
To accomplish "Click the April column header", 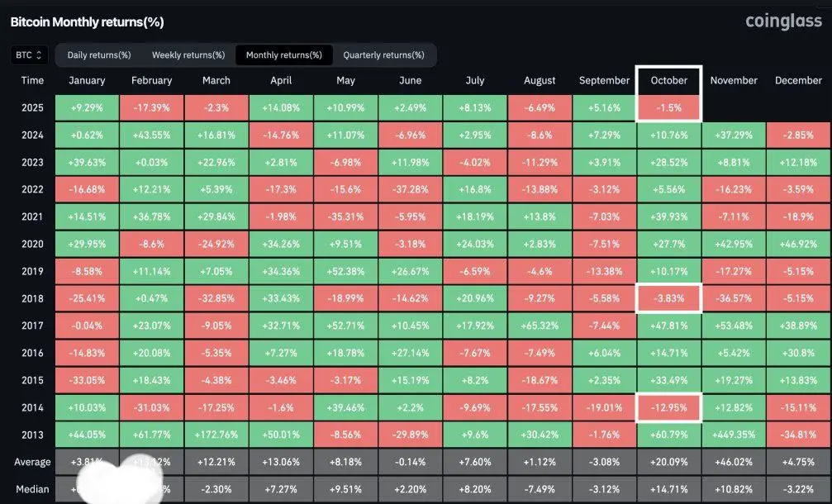I will pos(281,81).
